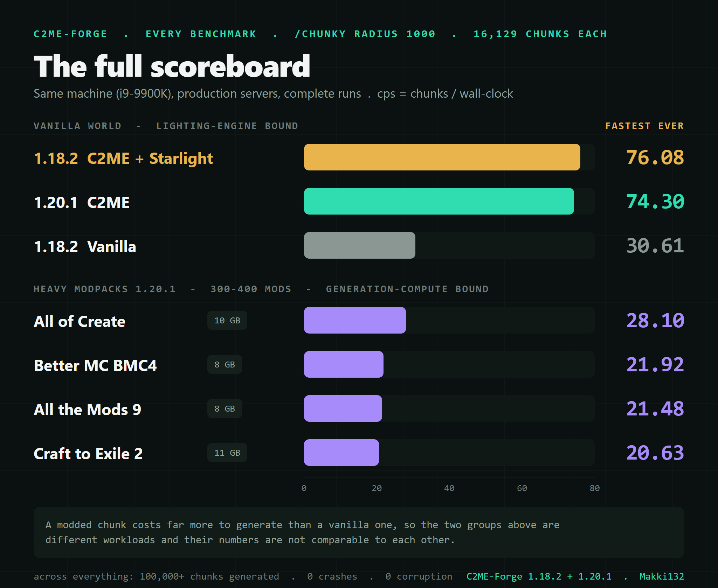
Task: Click the "40" tick on the chart axis
Action: pyautogui.click(x=449, y=488)
